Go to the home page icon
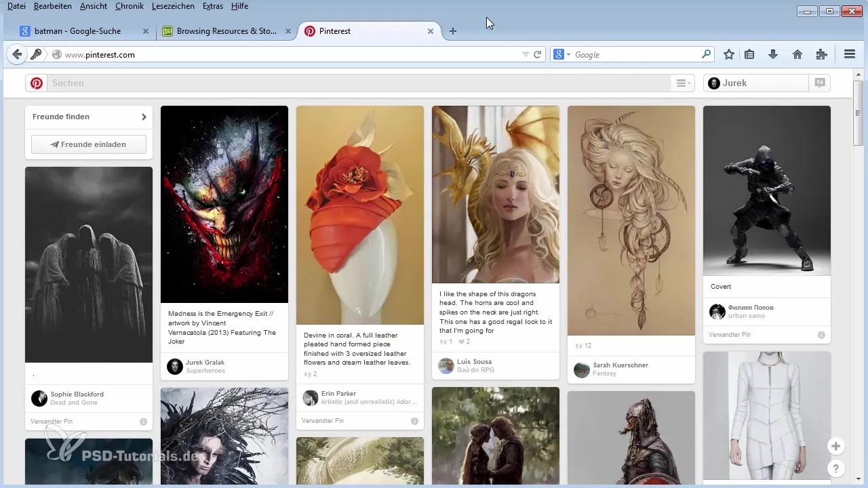The width and height of the screenshot is (868, 488). (797, 54)
